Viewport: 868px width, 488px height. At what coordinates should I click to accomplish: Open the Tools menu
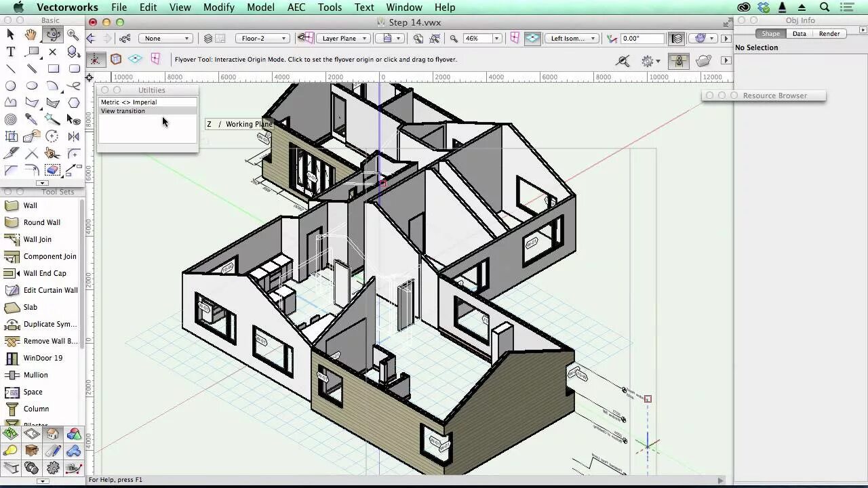[330, 7]
